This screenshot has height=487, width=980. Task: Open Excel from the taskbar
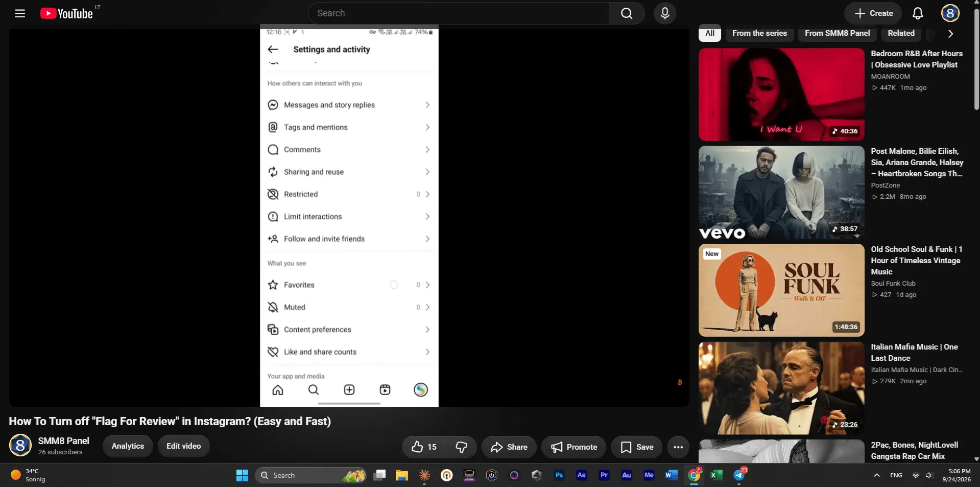pyautogui.click(x=716, y=475)
